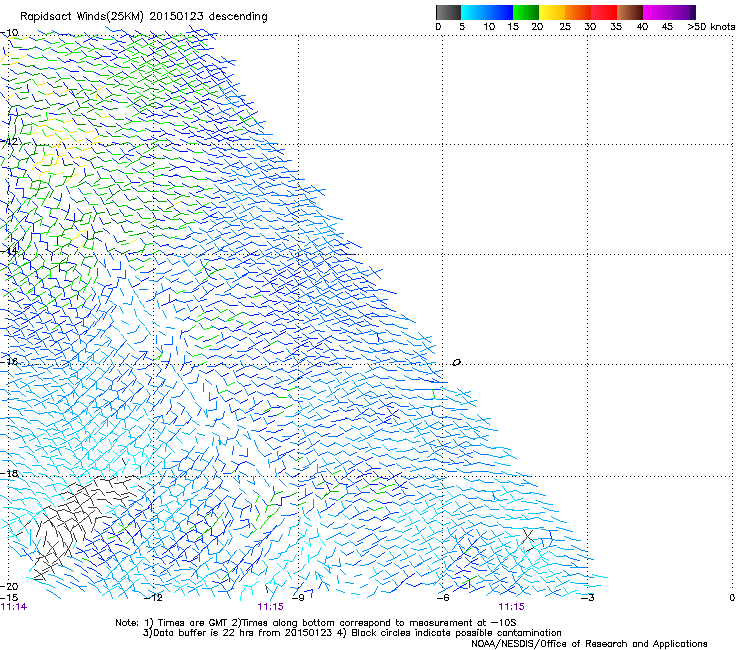This screenshot has width=740, height=650.
Task: Click the '11:15' time label beside longitude -9
Action: click(270, 607)
